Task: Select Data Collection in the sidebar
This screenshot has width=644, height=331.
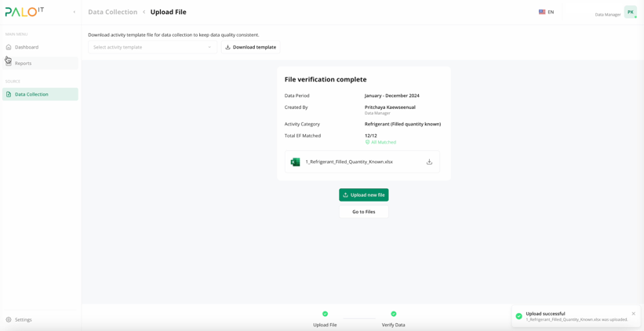Action: tap(31, 94)
